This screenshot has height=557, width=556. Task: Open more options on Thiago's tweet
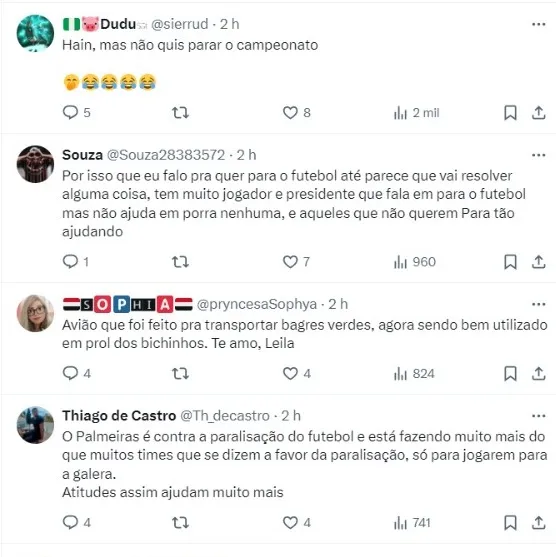tap(539, 416)
